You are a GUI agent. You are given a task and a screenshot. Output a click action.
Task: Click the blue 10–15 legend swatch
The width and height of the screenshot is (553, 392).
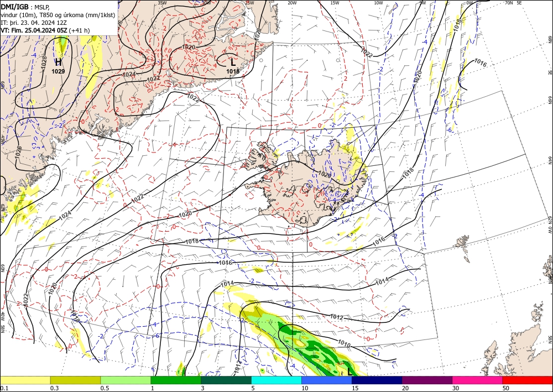[x=327, y=380]
